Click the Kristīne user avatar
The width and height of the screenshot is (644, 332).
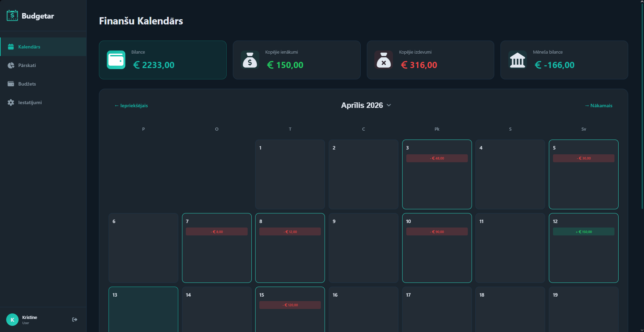click(12, 320)
